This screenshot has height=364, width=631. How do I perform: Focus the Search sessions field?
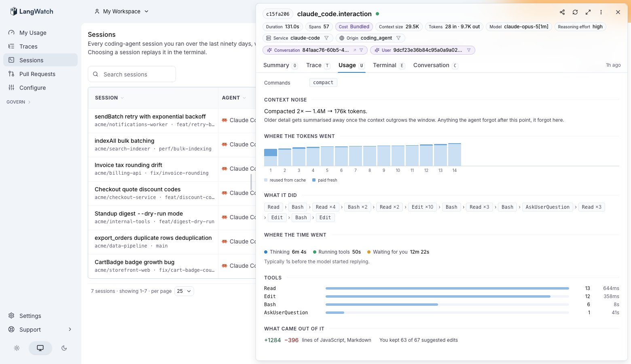132,74
